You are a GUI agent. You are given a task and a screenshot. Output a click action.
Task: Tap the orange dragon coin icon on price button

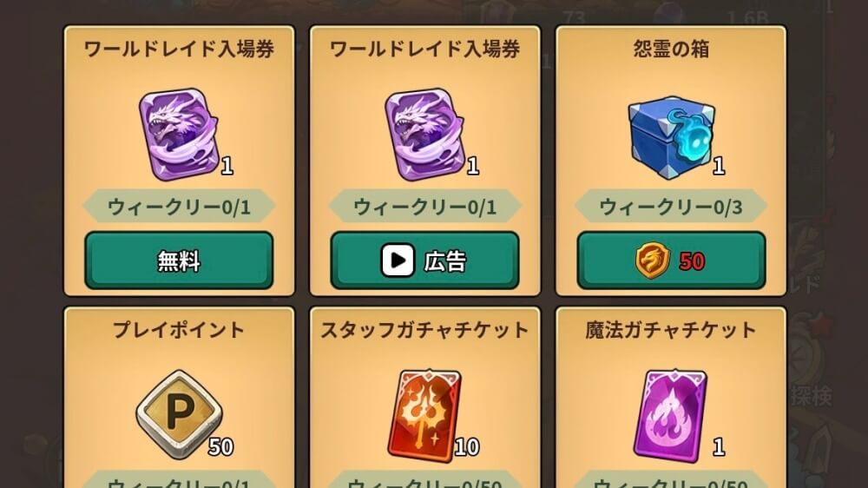[652, 260]
